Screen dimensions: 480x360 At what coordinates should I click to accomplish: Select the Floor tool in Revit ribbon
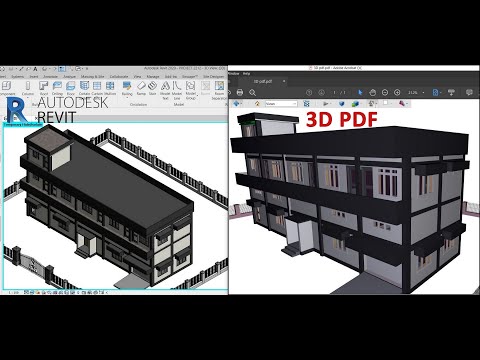tap(70, 88)
